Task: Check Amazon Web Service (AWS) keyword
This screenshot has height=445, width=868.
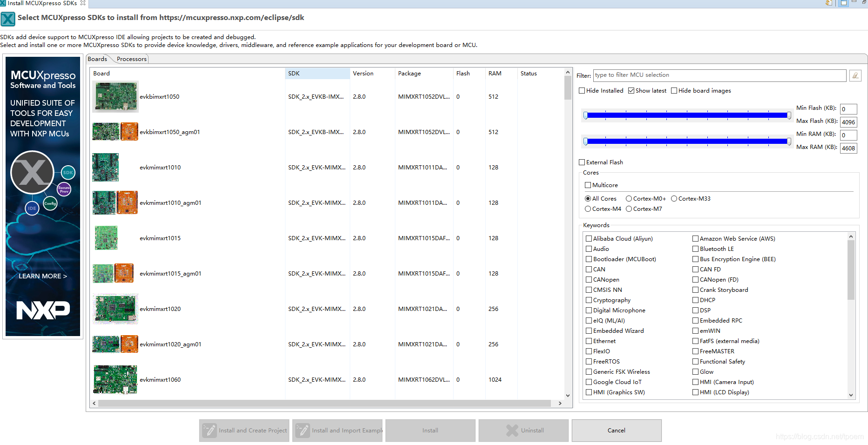Action: coord(695,239)
